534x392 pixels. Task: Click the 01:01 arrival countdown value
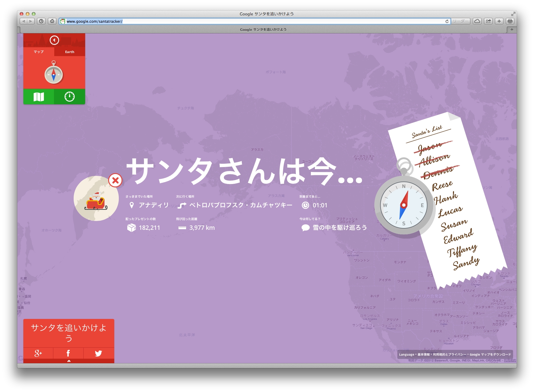coord(320,205)
